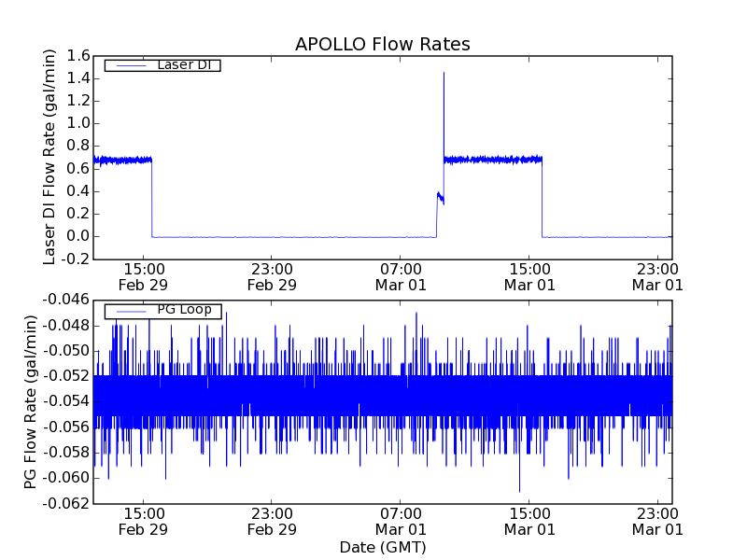Click the -0.052 tick on PG axis

click(x=66, y=376)
